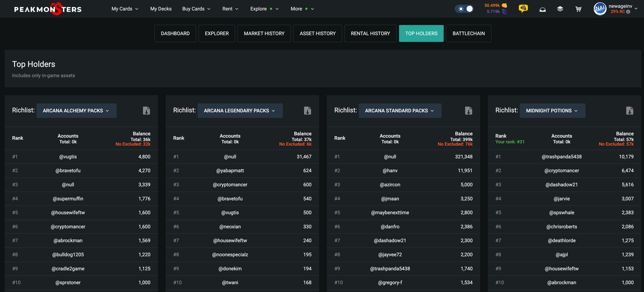This screenshot has height=292, width=644.
Task: Open @neoxian account link
Action: (230, 227)
